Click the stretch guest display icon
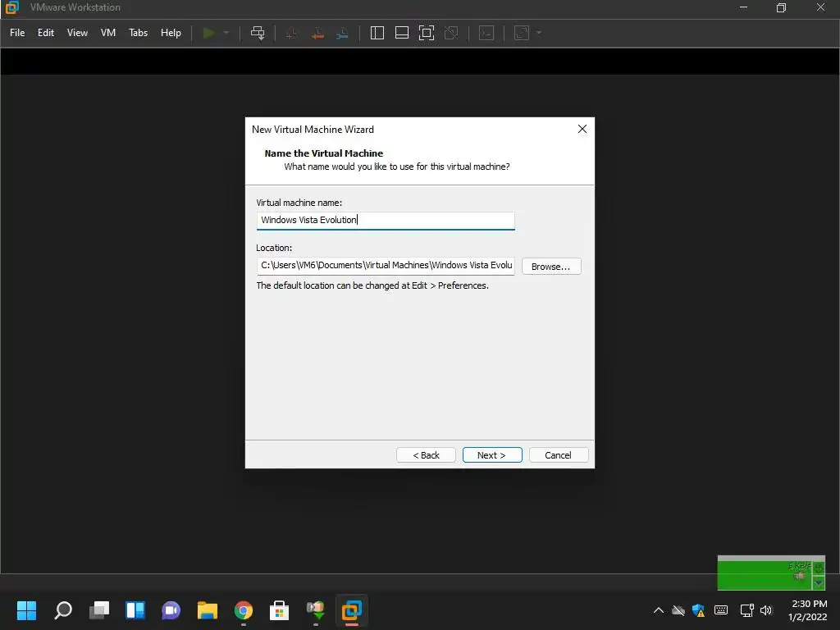This screenshot has height=630, width=840. [x=522, y=33]
